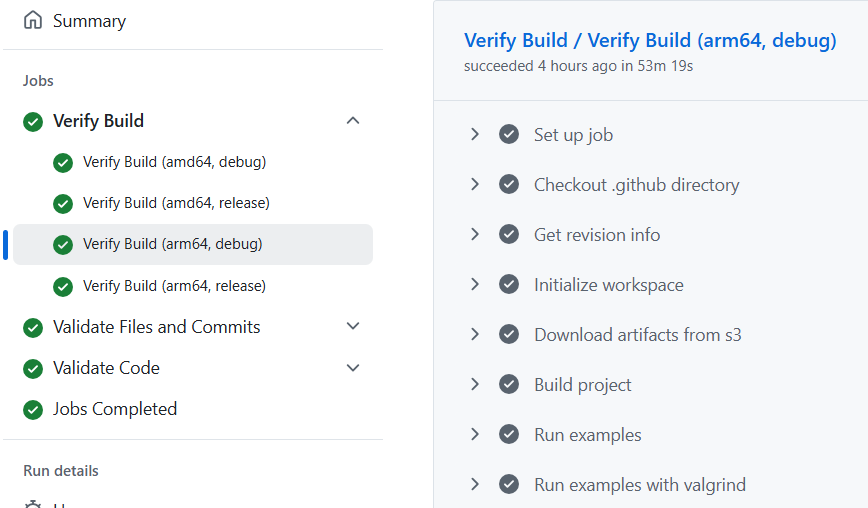The height and width of the screenshot is (508, 868).
Task: Open the Jobs Completed job
Action: tap(114, 409)
